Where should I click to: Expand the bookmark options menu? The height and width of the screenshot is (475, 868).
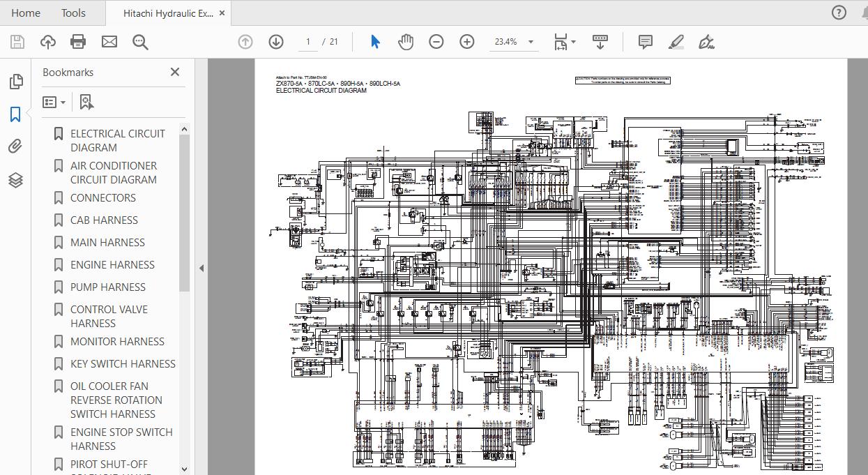pyautogui.click(x=54, y=103)
